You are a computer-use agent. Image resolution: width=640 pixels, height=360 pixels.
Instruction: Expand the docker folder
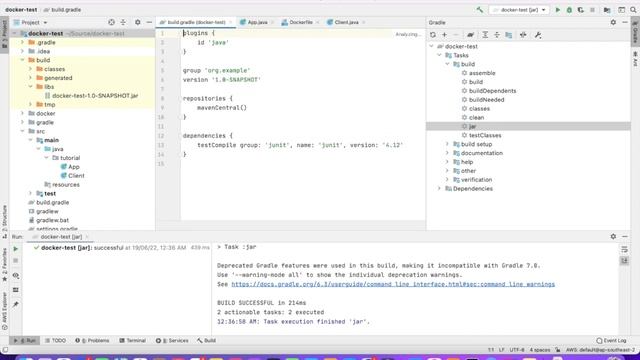coord(23,113)
